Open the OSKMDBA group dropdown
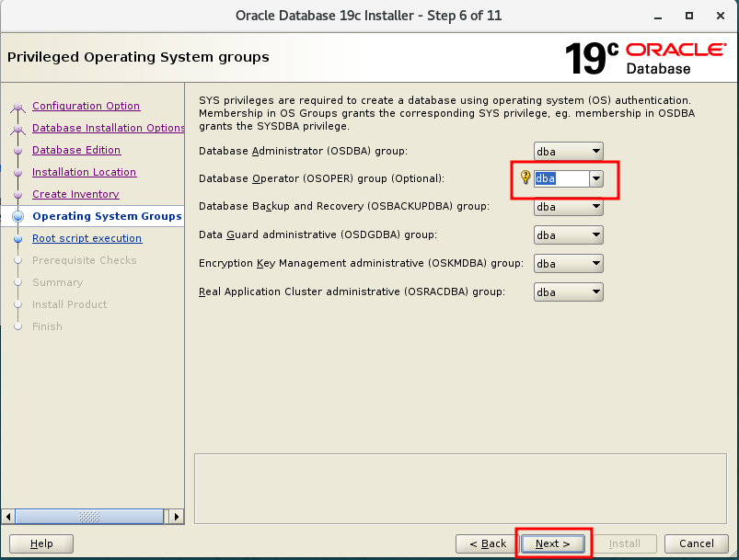The image size is (739, 560). [x=569, y=264]
